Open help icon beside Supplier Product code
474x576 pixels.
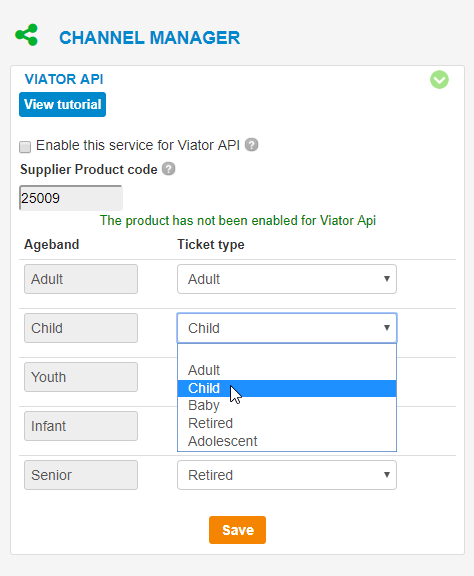[x=169, y=169]
